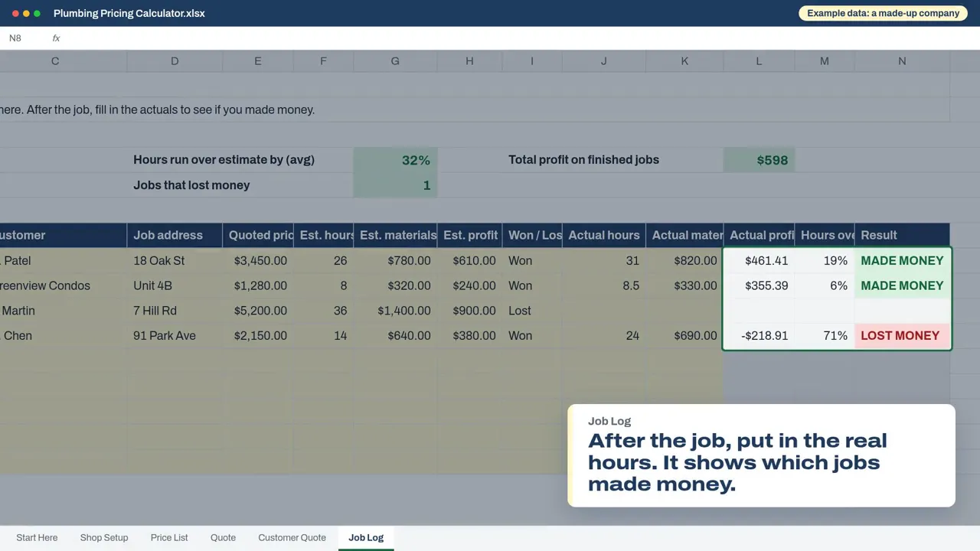The image size is (980, 551).
Task: Click the Example data badge
Action: (883, 13)
